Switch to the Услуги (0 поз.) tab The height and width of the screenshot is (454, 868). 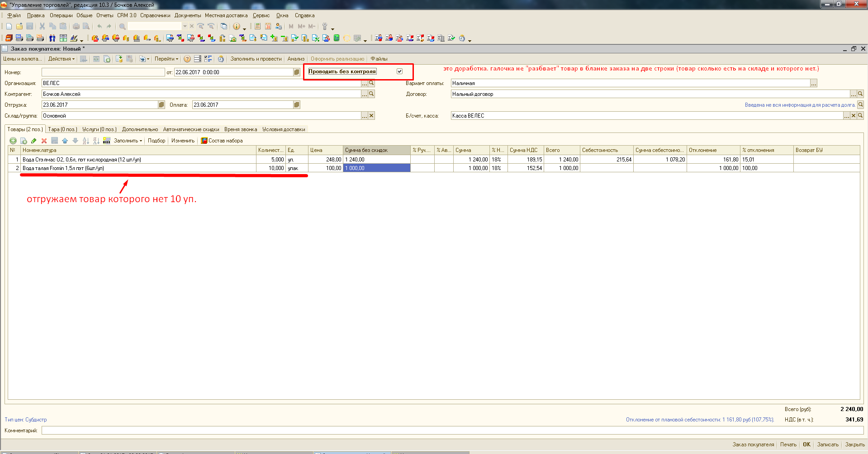[99, 129]
